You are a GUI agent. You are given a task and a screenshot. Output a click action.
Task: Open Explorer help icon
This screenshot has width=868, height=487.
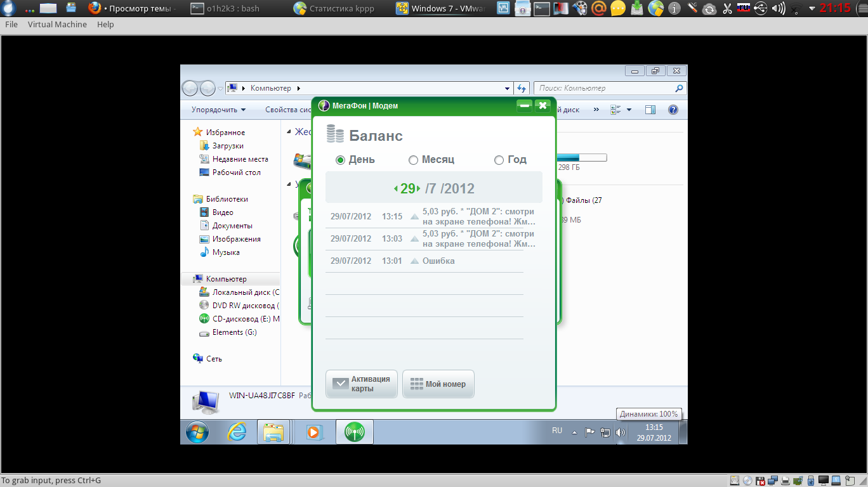(x=673, y=110)
